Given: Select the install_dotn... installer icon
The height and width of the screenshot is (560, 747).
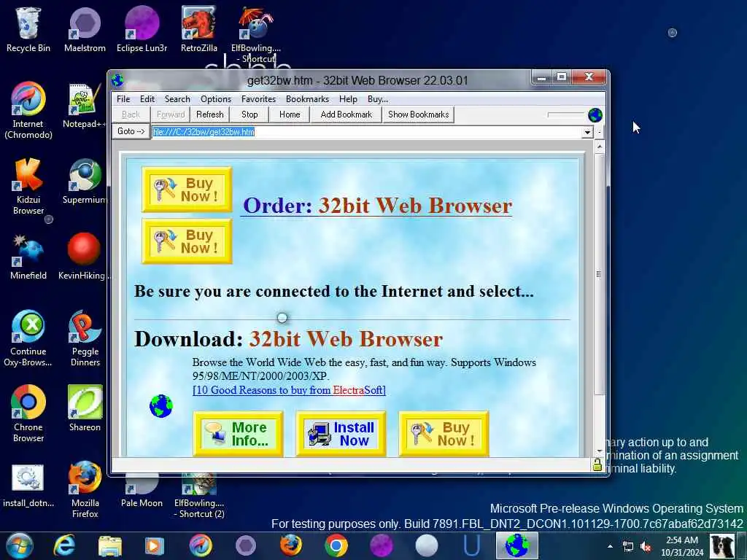Looking at the screenshot, I should [28, 485].
